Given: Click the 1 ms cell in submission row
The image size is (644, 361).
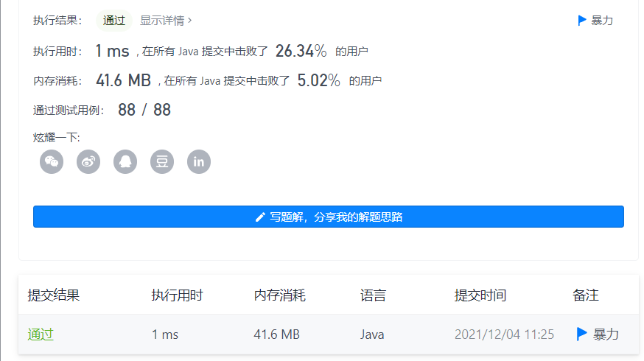Looking at the screenshot, I should (165, 334).
